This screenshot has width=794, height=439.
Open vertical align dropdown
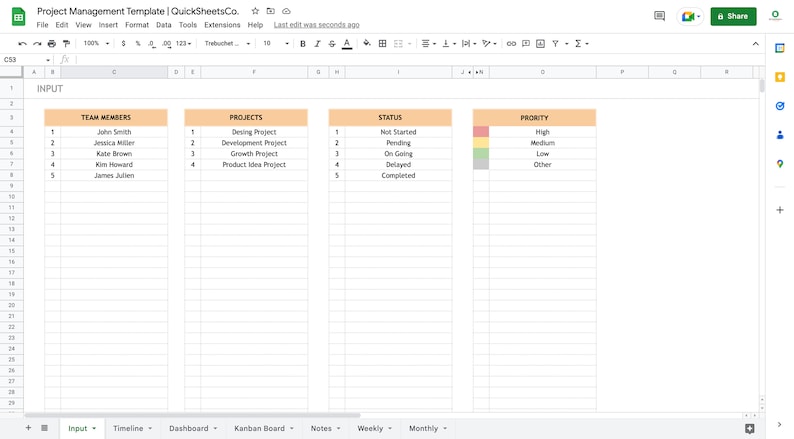coord(449,44)
